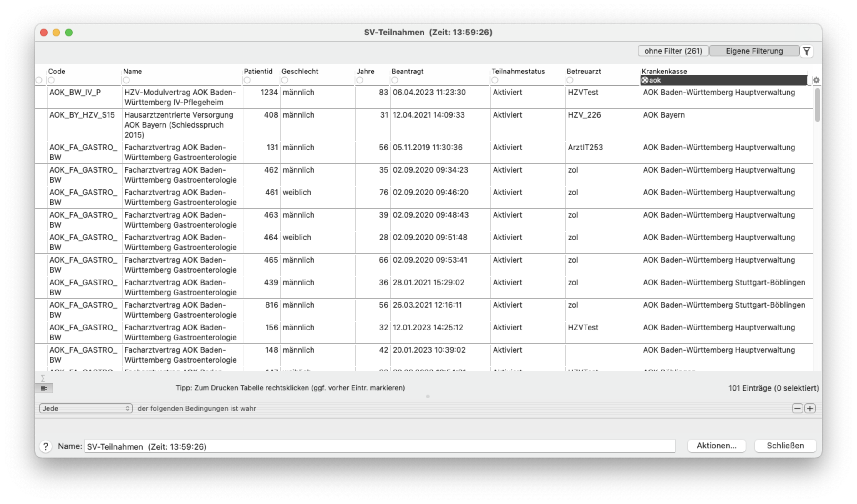Open the help question mark button
The image size is (857, 504).
point(46,446)
